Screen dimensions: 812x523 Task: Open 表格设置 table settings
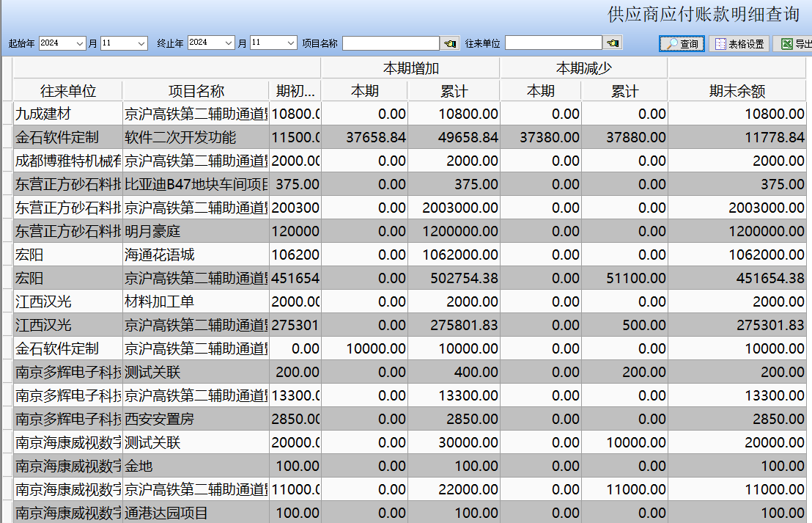[739, 44]
